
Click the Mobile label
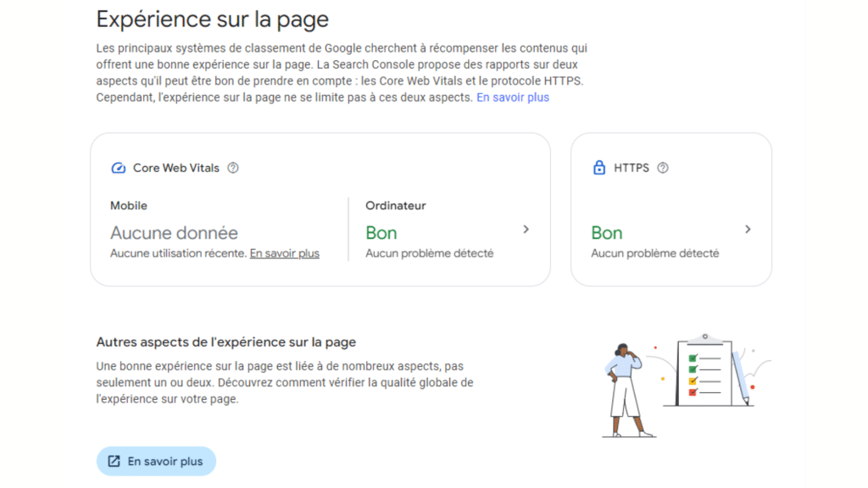(x=129, y=206)
